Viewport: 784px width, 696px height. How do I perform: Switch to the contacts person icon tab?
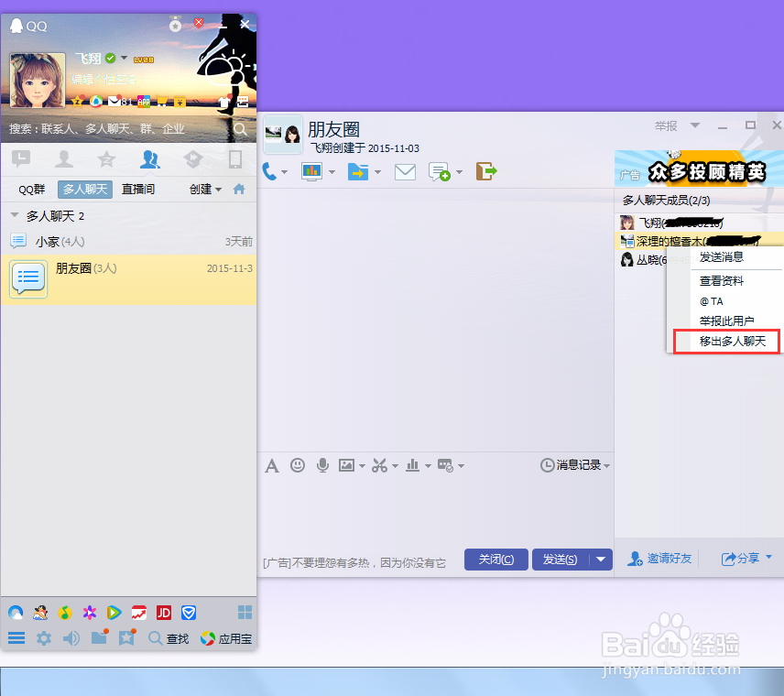(64, 159)
